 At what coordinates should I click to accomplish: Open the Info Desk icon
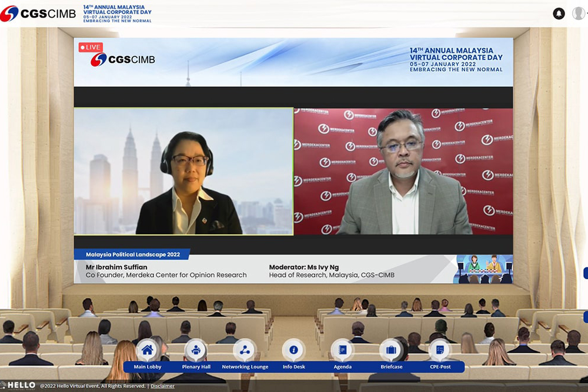pyautogui.click(x=293, y=350)
